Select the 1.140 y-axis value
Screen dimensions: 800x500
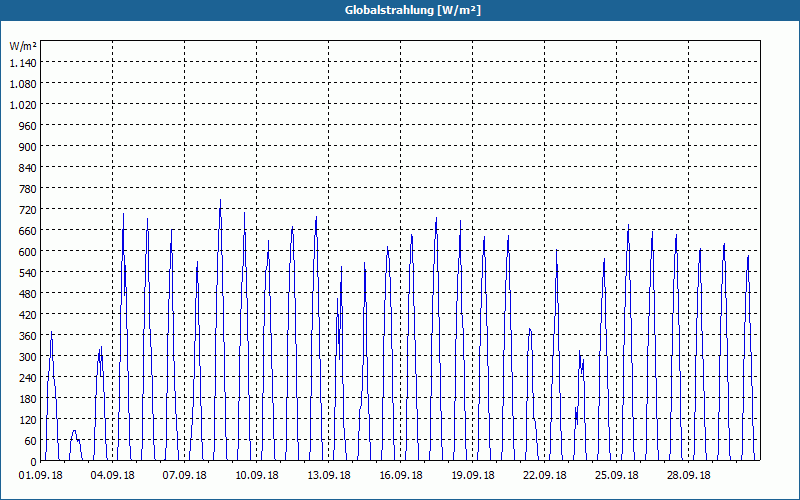pos(23,63)
